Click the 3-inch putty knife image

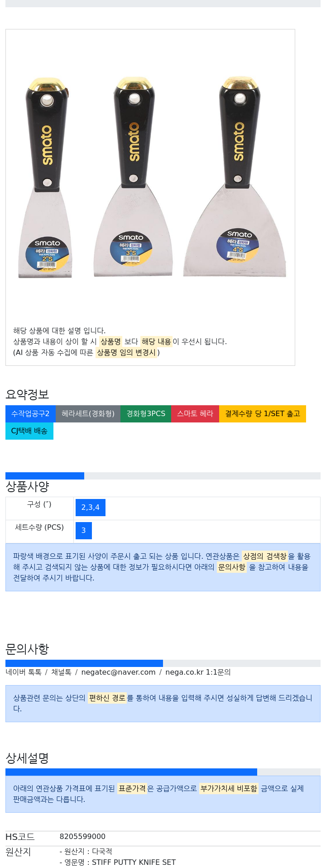133,177
